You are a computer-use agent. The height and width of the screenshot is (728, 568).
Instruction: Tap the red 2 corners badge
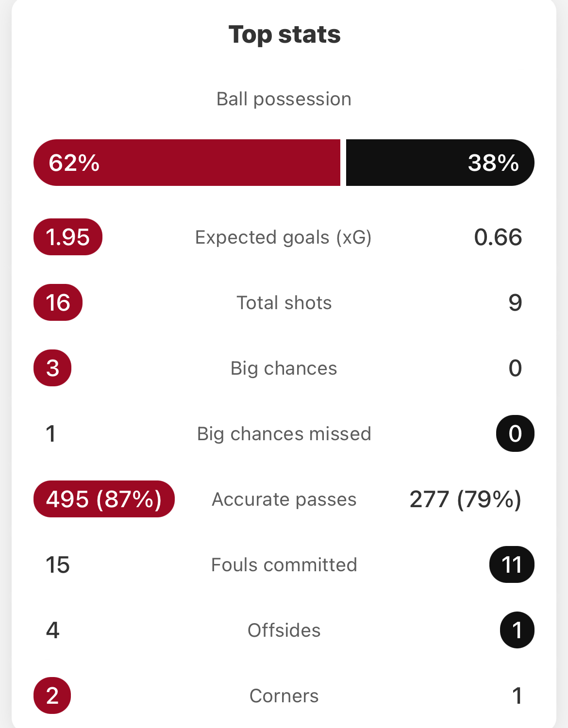(52, 695)
